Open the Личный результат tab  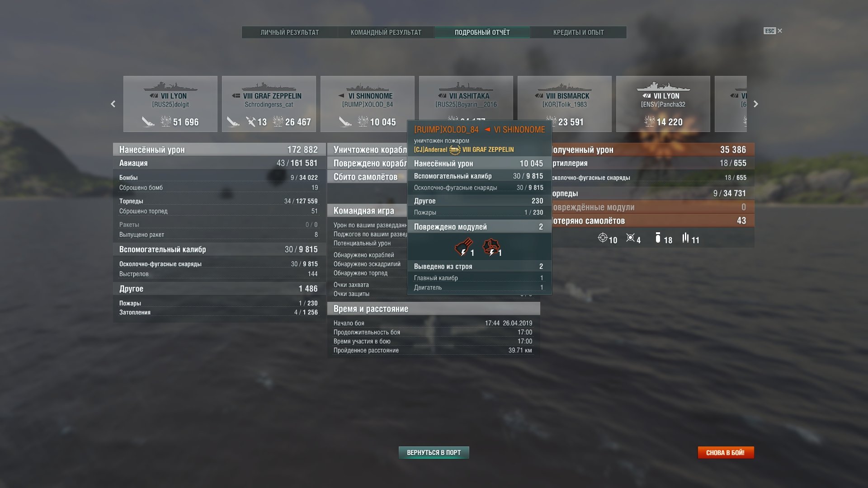pyautogui.click(x=289, y=33)
